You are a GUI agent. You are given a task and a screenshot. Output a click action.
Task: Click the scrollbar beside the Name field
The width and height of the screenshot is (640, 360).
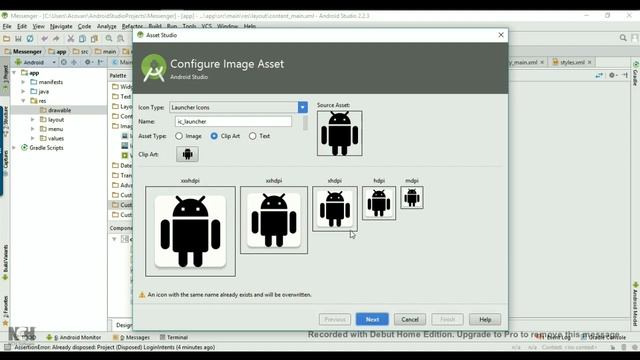[305, 123]
